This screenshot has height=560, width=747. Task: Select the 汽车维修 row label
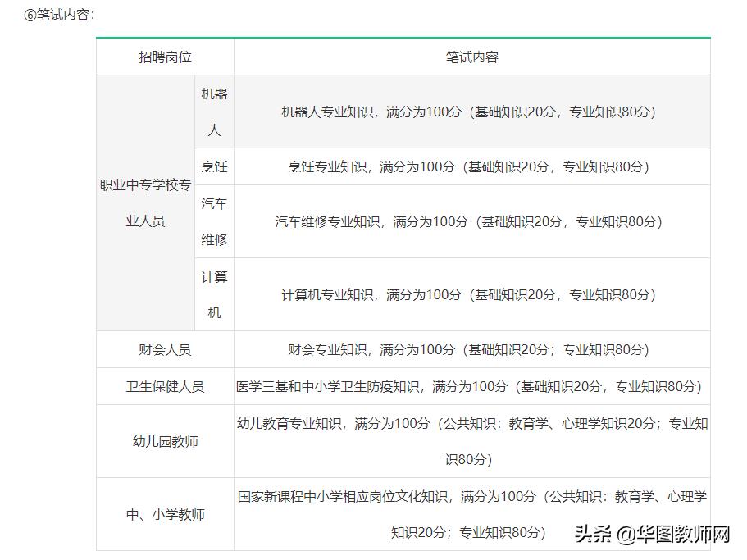pyautogui.click(x=214, y=221)
